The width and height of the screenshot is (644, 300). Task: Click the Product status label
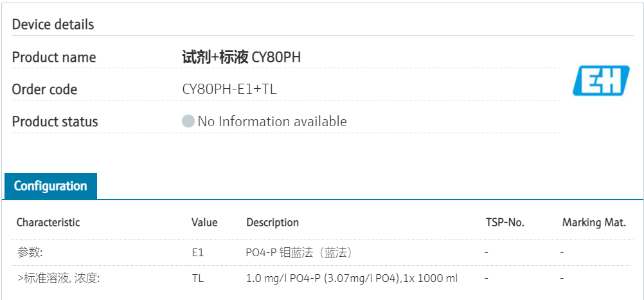[55, 122]
